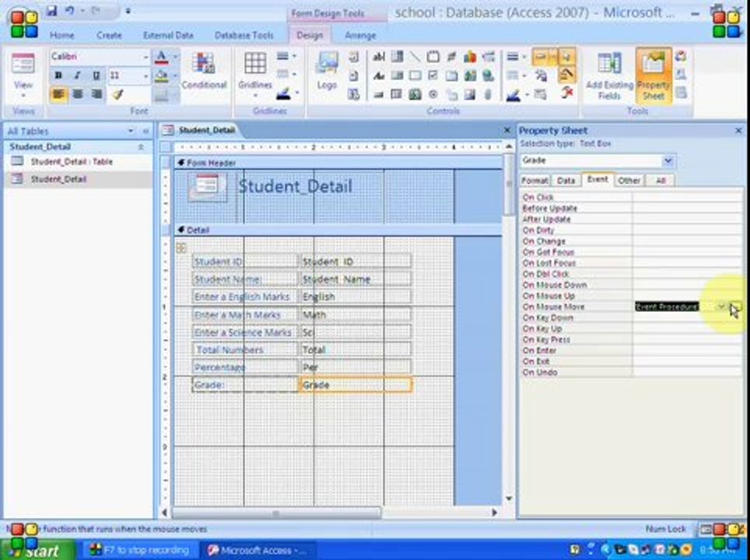Screen dimensions: 750x560
Task: Select the Insert Hyperlink globe icon
Action: tap(488, 75)
